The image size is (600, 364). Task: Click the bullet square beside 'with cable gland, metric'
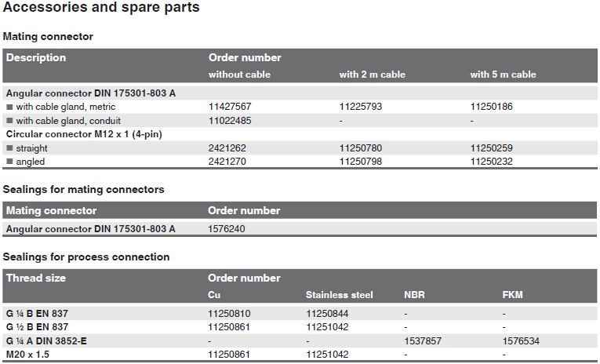tap(9, 107)
